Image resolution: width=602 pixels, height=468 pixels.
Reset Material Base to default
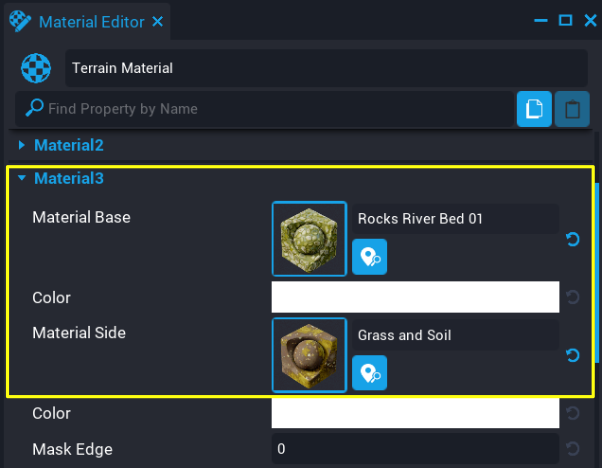pyautogui.click(x=573, y=239)
